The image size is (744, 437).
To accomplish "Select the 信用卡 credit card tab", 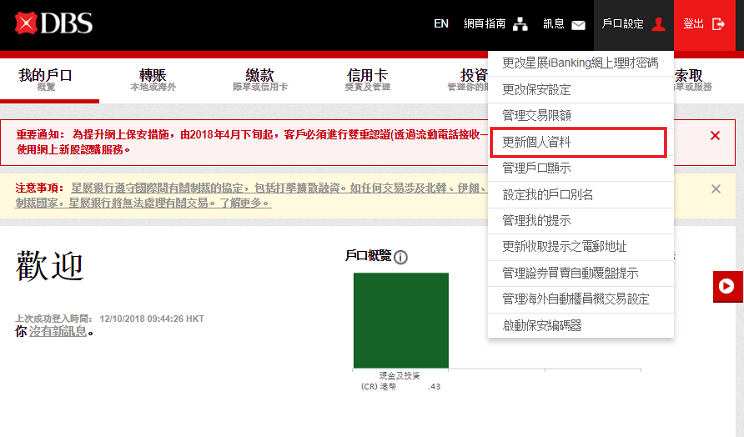I will point(366,79).
